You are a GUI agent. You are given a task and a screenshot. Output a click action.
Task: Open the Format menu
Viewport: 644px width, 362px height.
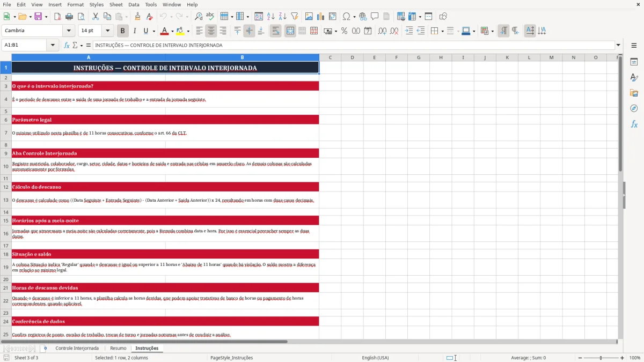point(75,4)
